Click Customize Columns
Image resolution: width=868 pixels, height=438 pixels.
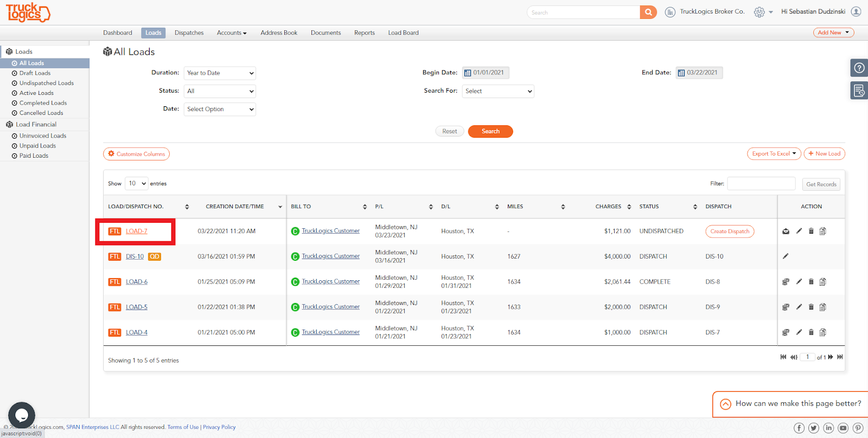click(x=137, y=154)
